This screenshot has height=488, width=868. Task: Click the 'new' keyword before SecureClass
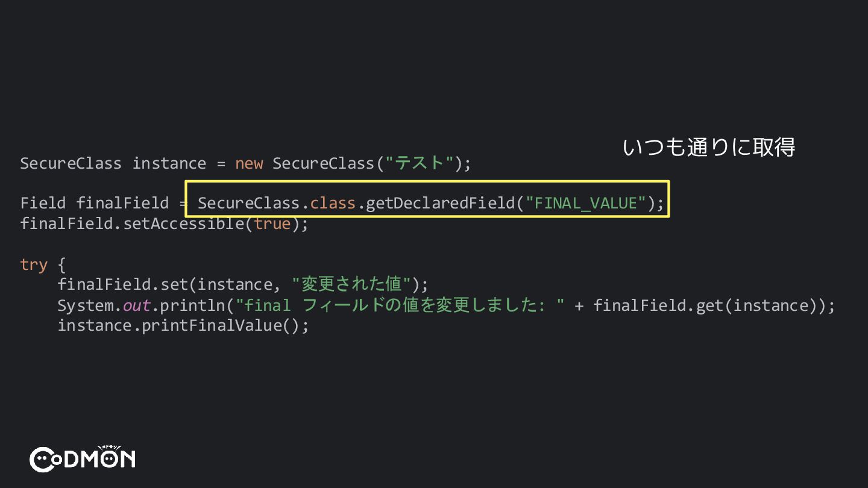point(249,163)
